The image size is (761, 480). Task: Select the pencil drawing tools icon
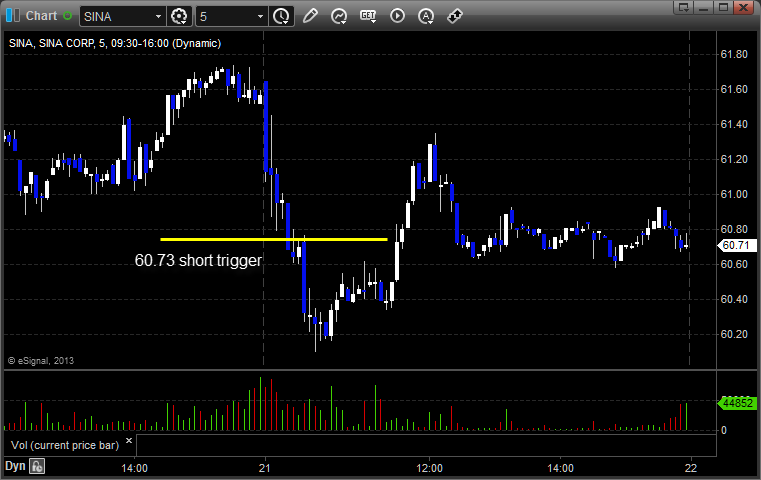(x=310, y=16)
